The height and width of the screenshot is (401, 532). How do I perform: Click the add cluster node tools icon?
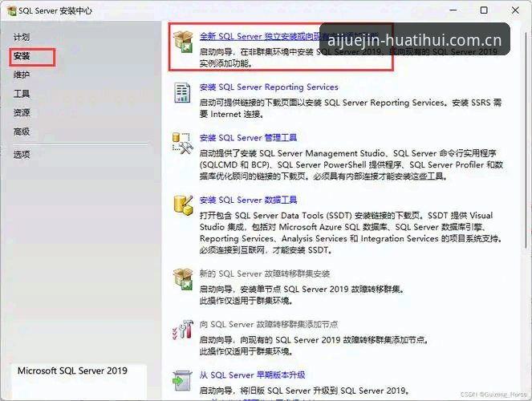click(x=183, y=330)
